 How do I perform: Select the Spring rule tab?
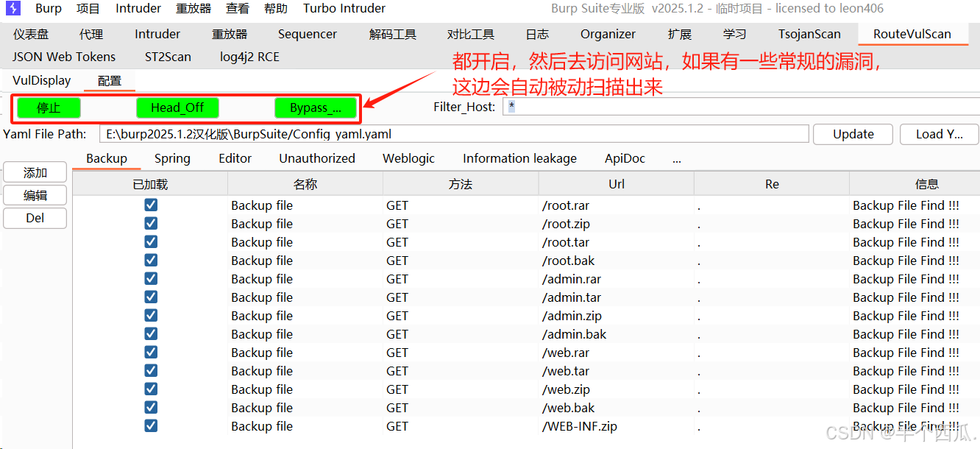click(x=172, y=158)
